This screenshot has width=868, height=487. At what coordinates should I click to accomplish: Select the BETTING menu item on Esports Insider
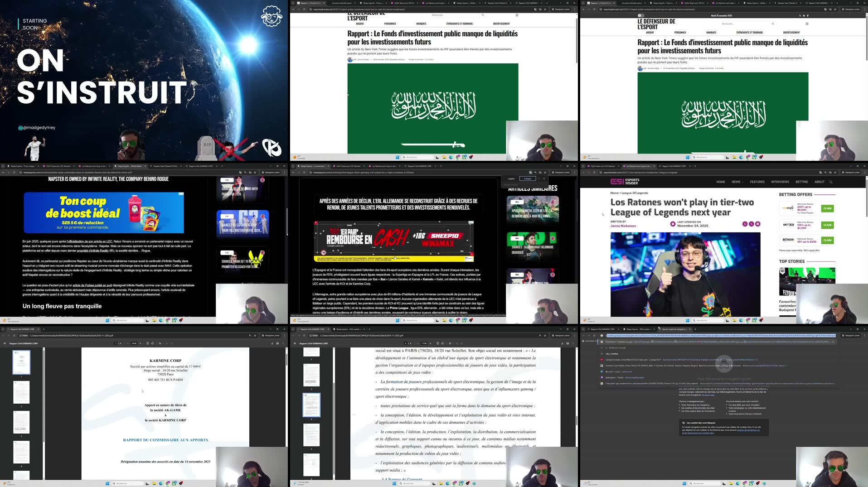tap(802, 182)
